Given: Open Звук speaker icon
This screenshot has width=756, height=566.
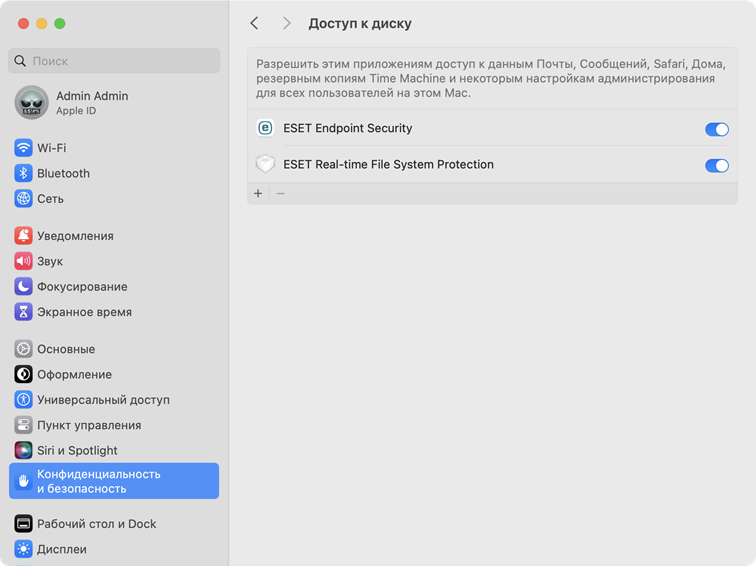Looking at the screenshot, I should (23, 261).
